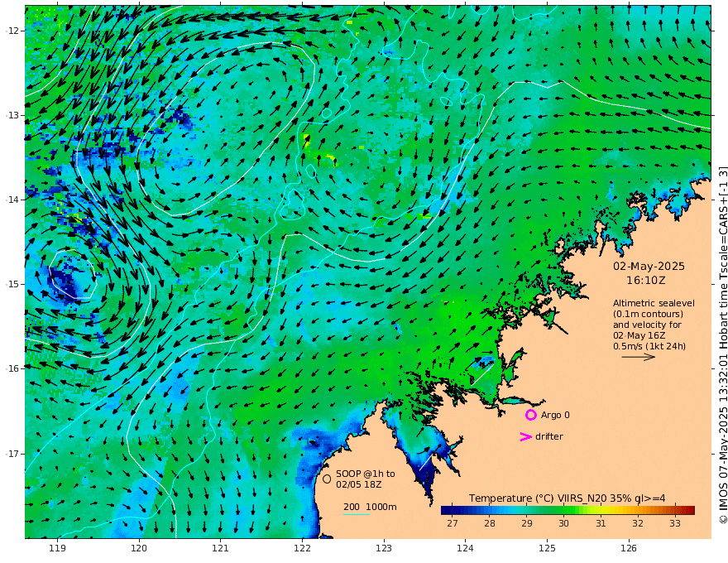Click the colorbar tick label 28
This screenshot has width=728, height=563.
coord(490,523)
